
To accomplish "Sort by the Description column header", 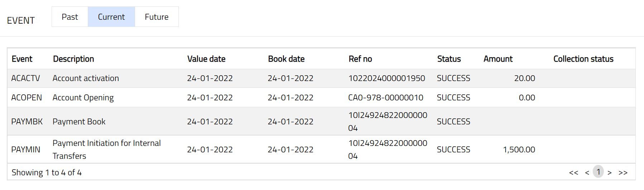I will [x=73, y=59].
